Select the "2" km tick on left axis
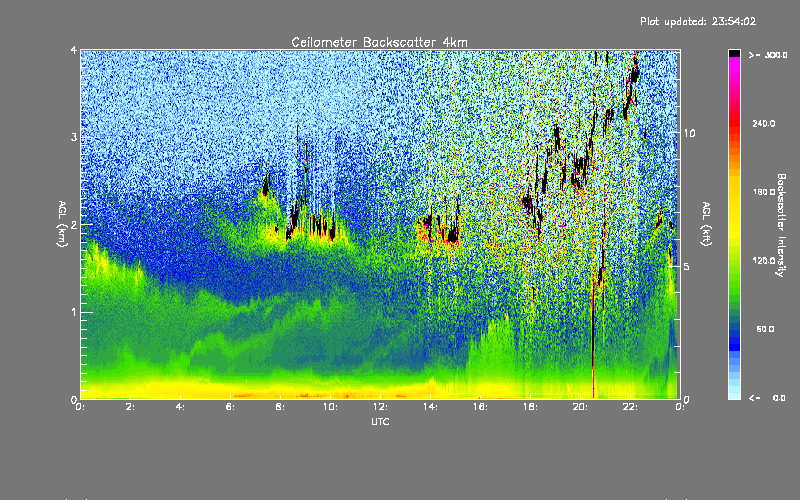800x500 pixels. pyautogui.click(x=74, y=225)
